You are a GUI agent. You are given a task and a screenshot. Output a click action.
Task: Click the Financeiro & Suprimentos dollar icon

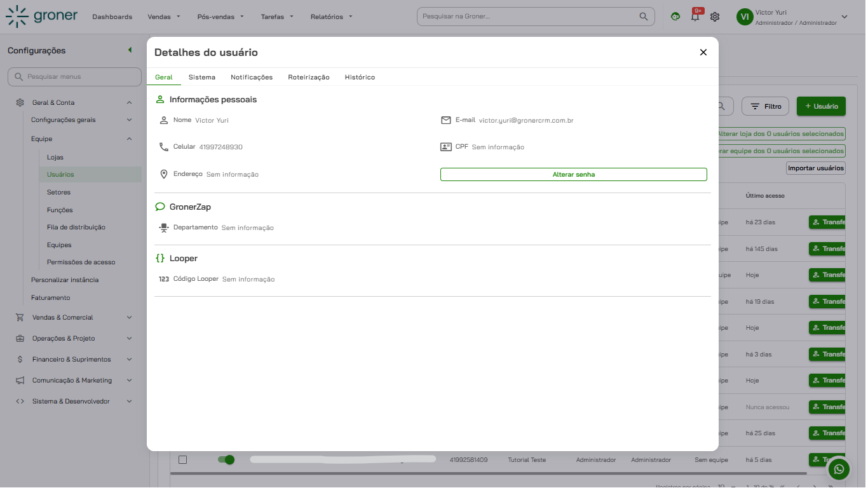(20, 359)
